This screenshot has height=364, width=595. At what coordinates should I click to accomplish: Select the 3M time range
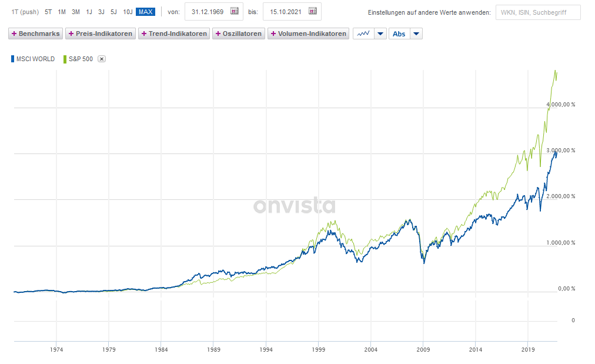pyautogui.click(x=76, y=12)
